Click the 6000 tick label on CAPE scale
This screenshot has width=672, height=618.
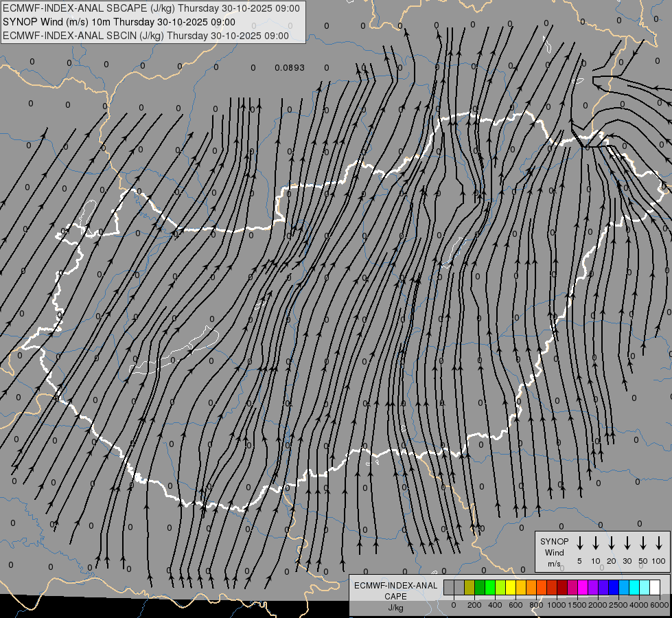(x=660, y=605)
